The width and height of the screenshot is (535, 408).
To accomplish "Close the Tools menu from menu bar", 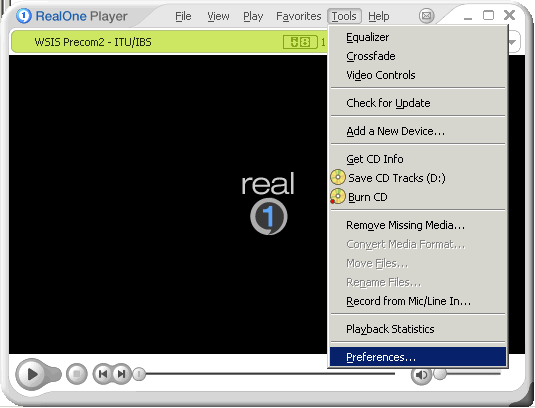I will pyautogui.click(x=344, y=16).
